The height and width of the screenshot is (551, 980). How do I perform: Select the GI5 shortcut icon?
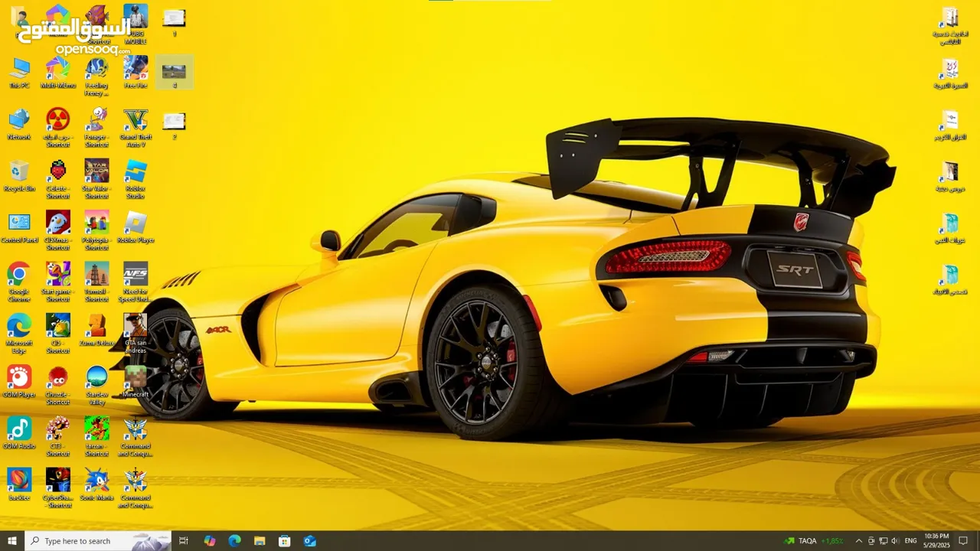(x=58, y=334)
